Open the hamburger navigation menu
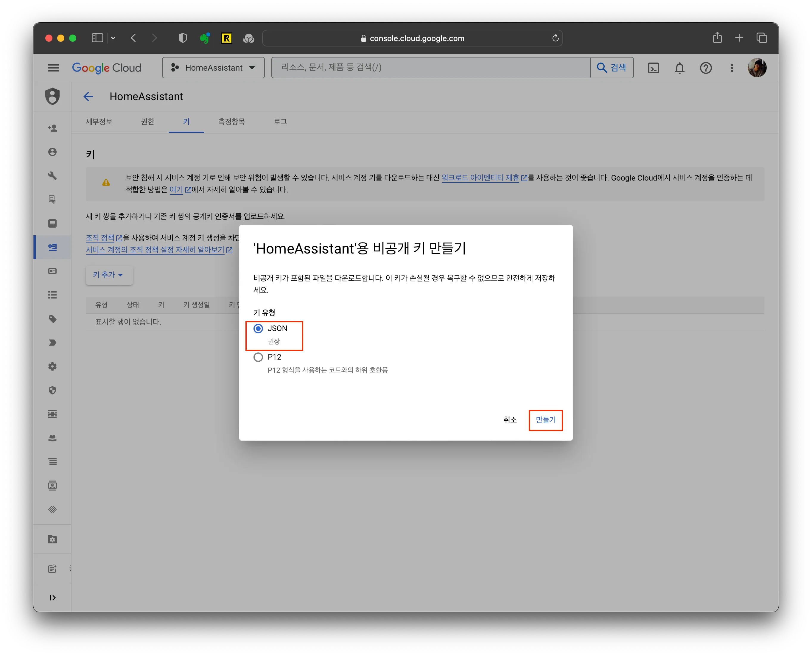The image size is (812, 656). (54, 68)
